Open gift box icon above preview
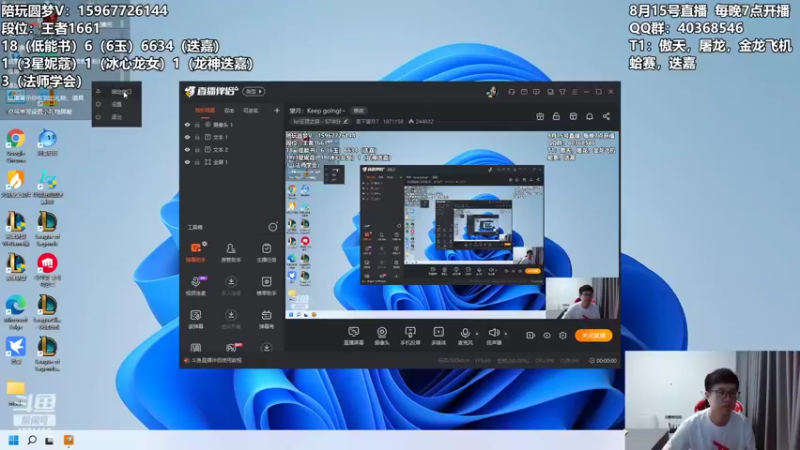Screen dimensions: 800x450 coord(540,116)
